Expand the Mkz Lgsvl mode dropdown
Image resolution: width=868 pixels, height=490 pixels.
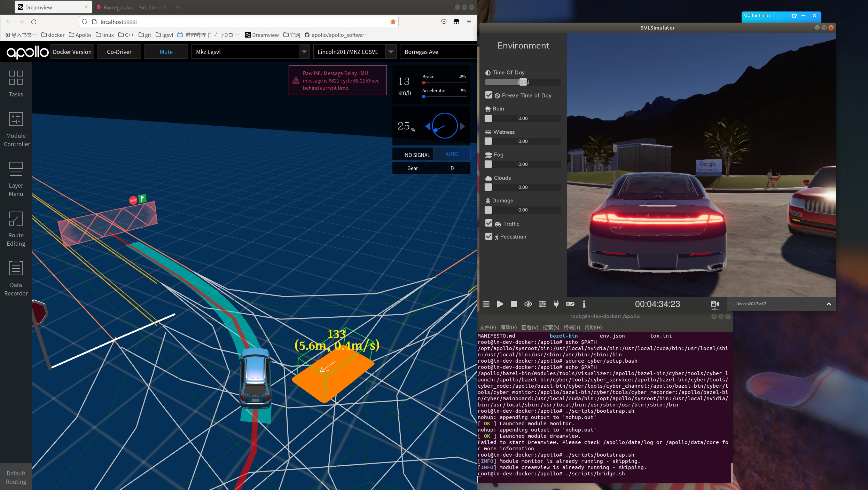tap(304, 52)
